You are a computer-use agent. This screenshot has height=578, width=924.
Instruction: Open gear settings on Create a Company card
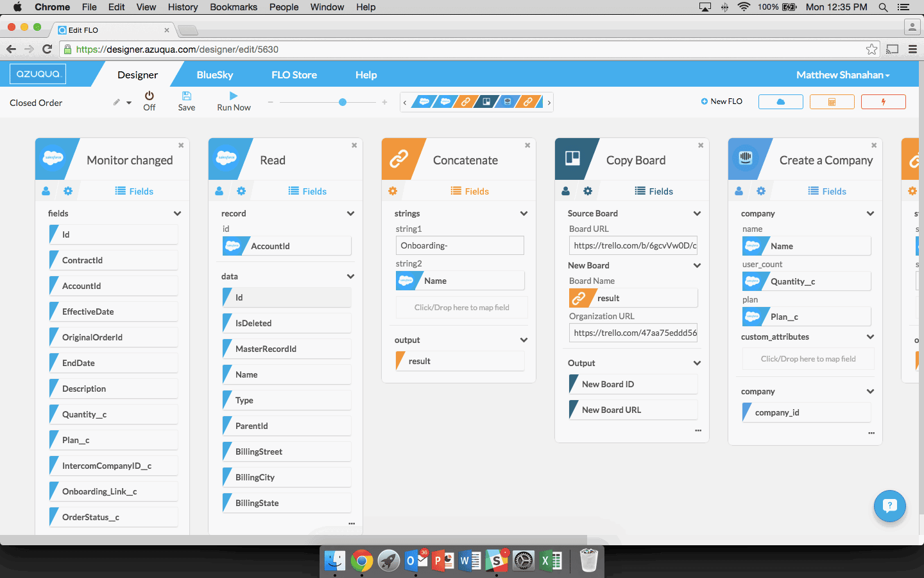click(x=761, y=191)
